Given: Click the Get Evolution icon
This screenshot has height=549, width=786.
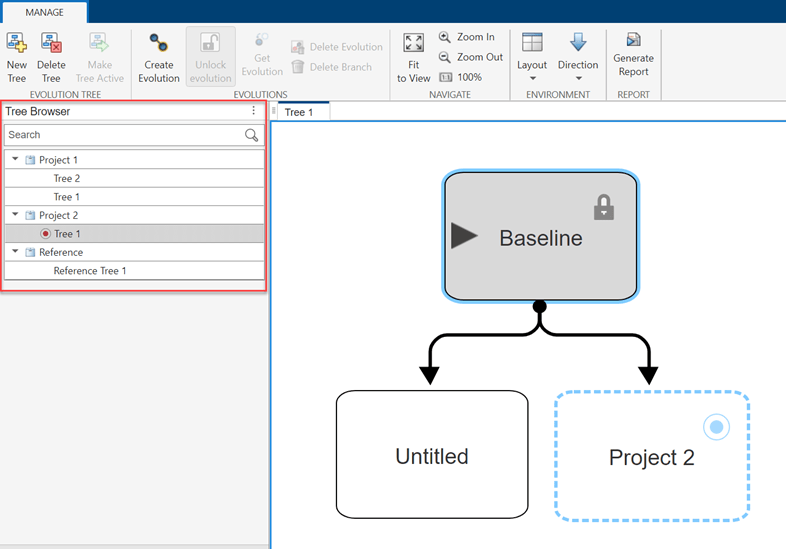Looking at the screenshot, I should (262, 40).
